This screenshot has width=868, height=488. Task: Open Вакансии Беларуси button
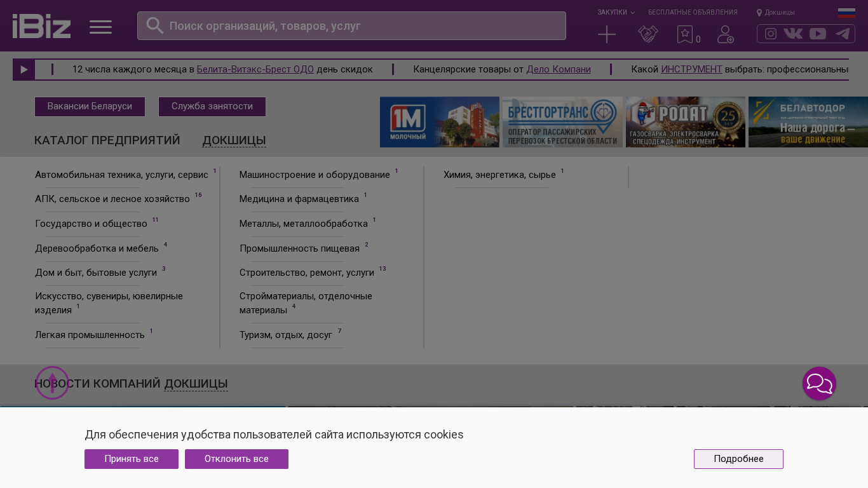tap(90, 107)
